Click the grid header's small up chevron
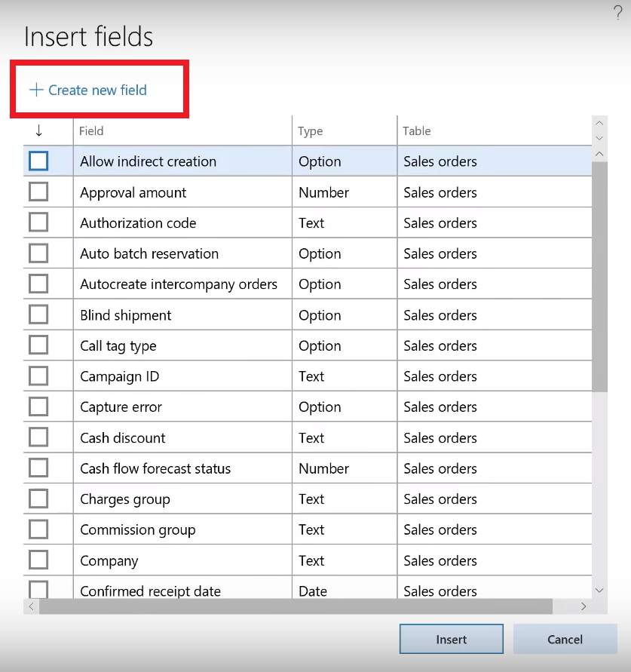 point(600,124)
